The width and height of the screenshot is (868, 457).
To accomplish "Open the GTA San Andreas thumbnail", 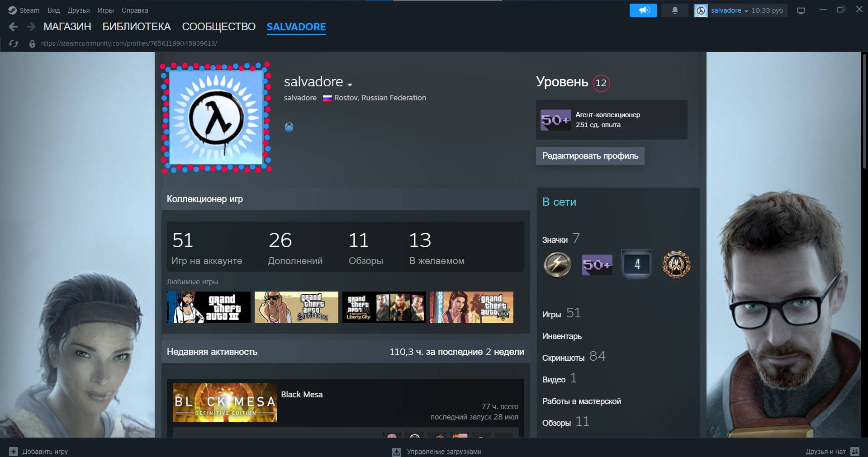I will coord(296,307).
